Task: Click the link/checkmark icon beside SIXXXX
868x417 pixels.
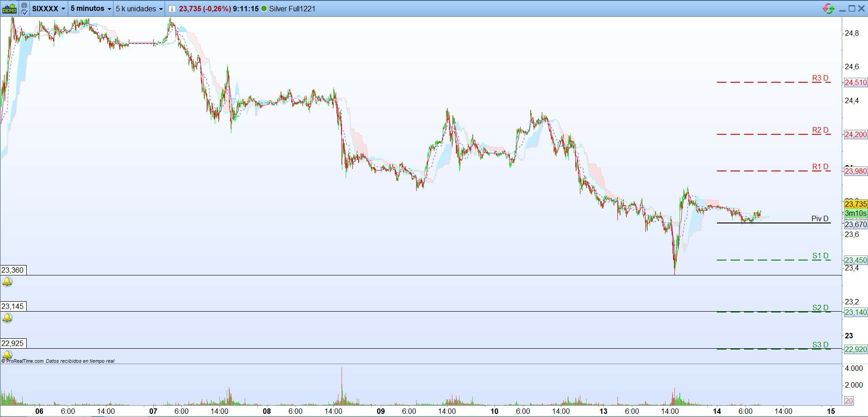Action: click(24, 9)
